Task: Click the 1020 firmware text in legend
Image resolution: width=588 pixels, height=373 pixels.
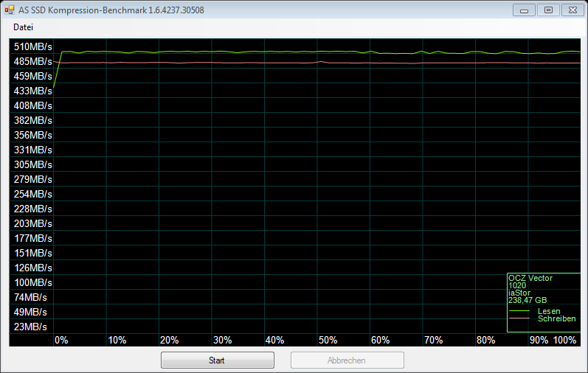Action: [517, 286]
